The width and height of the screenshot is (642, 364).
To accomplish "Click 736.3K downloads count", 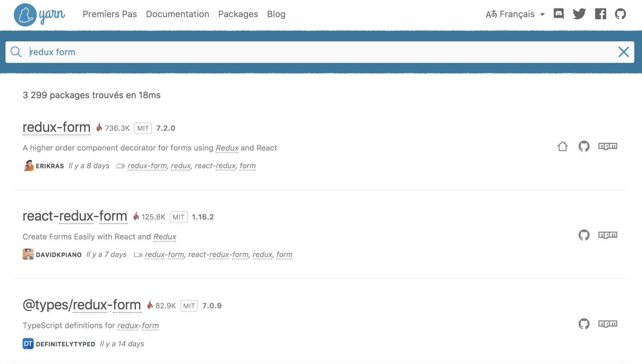I will (117, 128).
